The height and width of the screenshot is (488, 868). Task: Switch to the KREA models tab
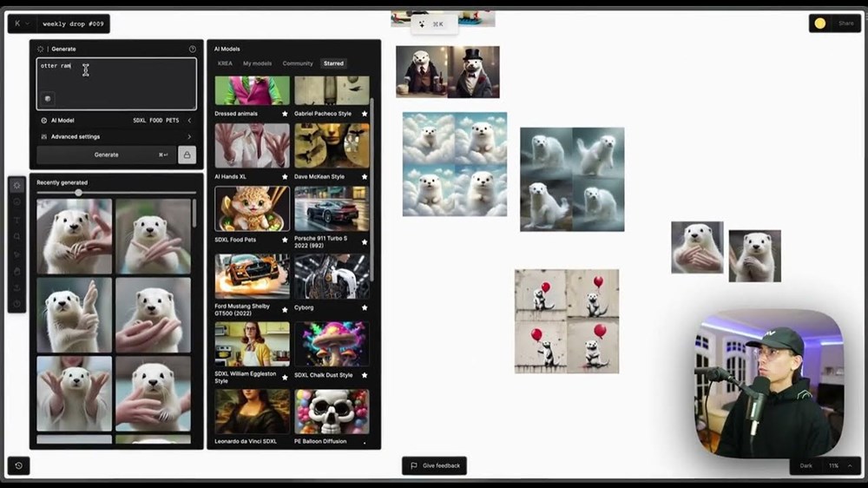[x=225, y=63]
